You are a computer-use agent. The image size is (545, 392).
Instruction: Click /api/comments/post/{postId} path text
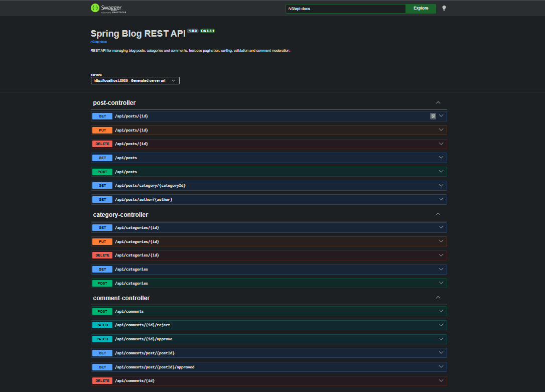point(145,353)
